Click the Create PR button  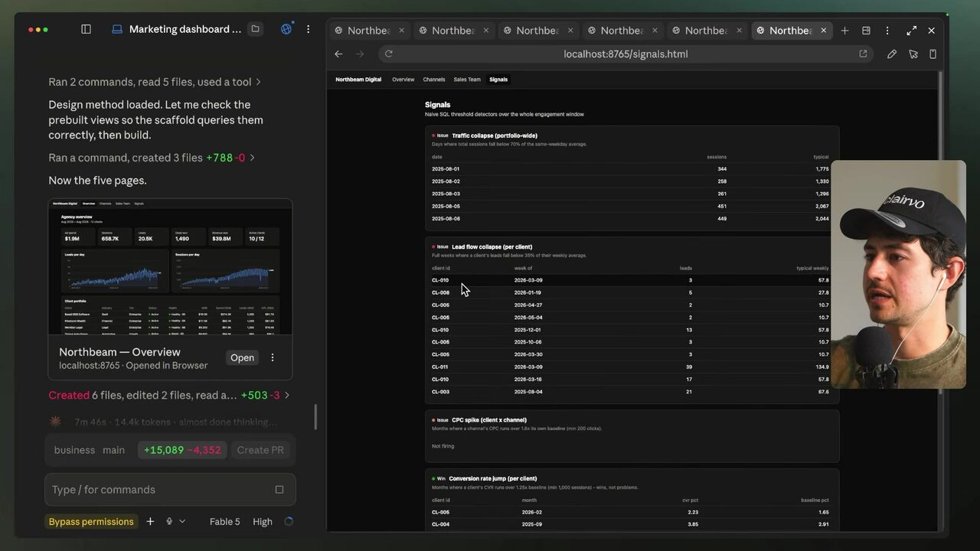260,450
